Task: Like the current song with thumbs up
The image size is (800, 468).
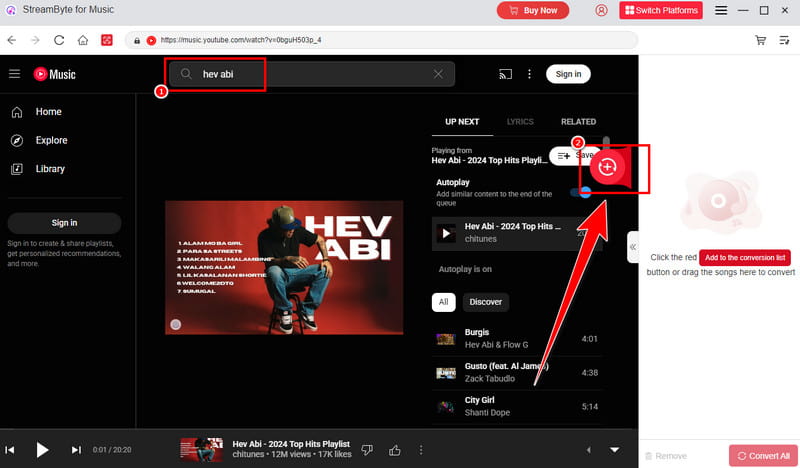Action: point(394,450)
